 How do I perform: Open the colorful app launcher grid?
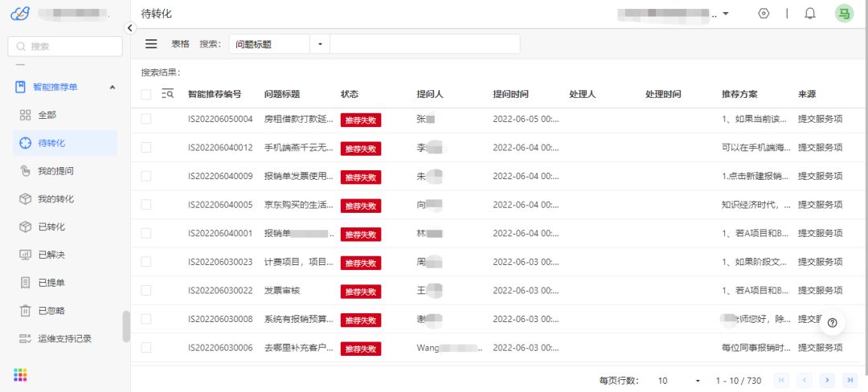click(20, 375)
